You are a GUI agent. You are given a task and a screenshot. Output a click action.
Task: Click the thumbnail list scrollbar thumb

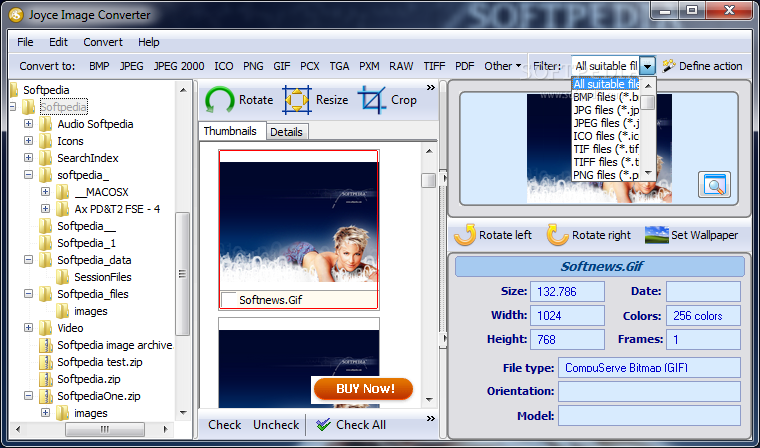[428, 180]
